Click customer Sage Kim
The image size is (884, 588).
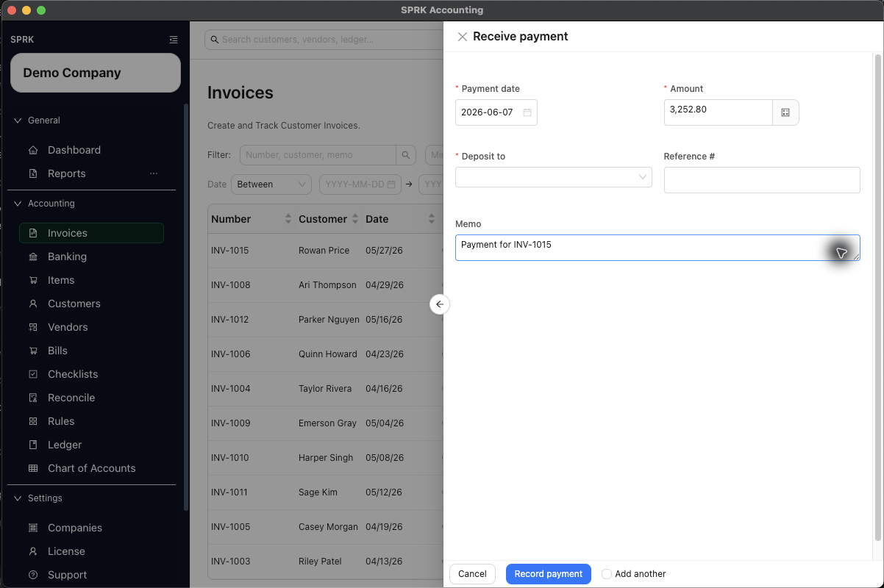pyautogui.click(x=318, y=492)
